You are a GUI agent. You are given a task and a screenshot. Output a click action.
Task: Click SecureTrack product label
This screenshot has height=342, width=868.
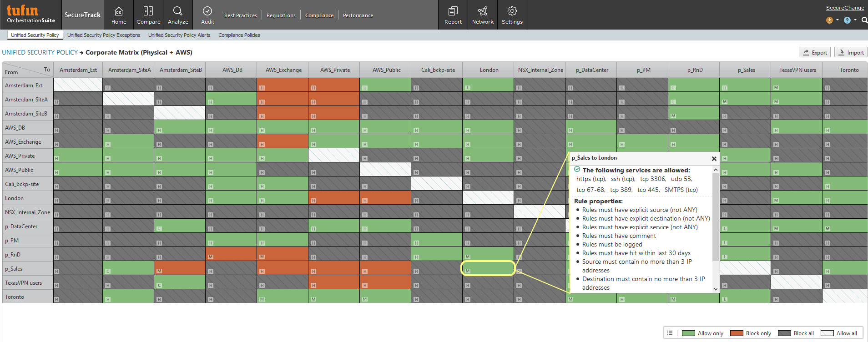(x=82, y=15)
